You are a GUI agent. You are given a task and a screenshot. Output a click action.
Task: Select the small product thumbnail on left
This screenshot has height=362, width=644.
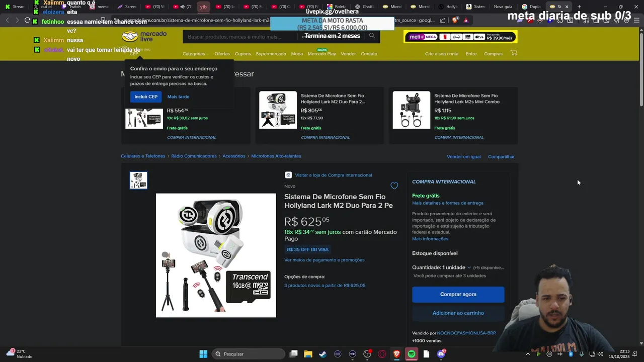point(138,180)
